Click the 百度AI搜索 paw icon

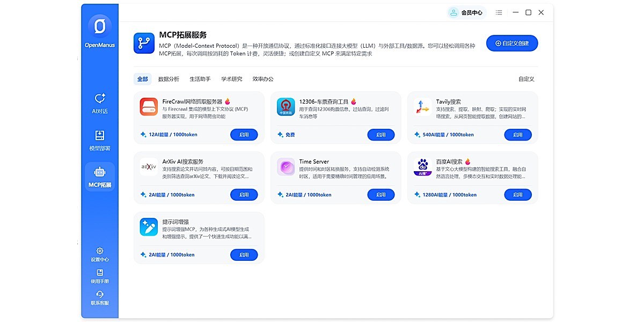pyautogui.click(x=422, y=167)
